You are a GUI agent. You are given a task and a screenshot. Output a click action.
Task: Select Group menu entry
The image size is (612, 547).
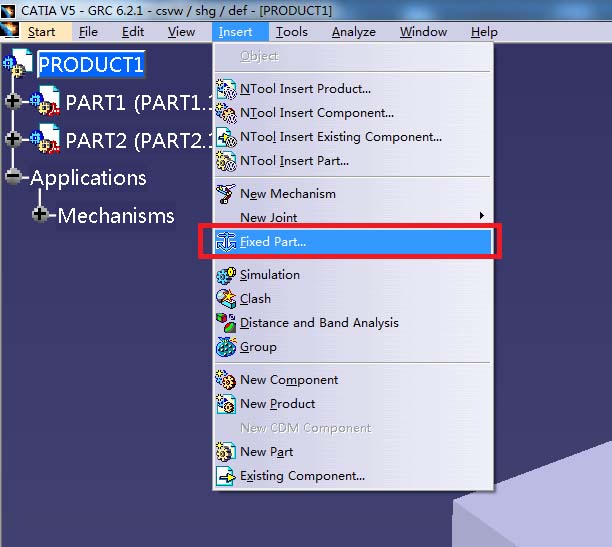pyautogui.click(x=353, y=347)
